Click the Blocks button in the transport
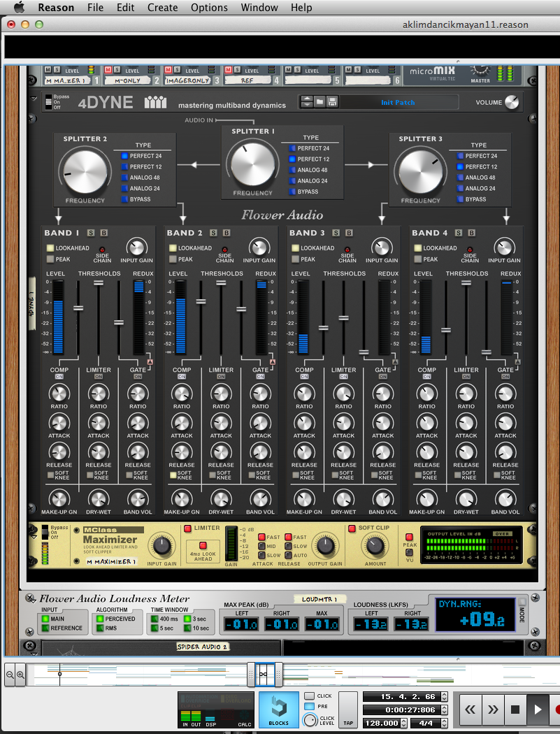This screenshot has height=734, width=560. pos(278,710)
